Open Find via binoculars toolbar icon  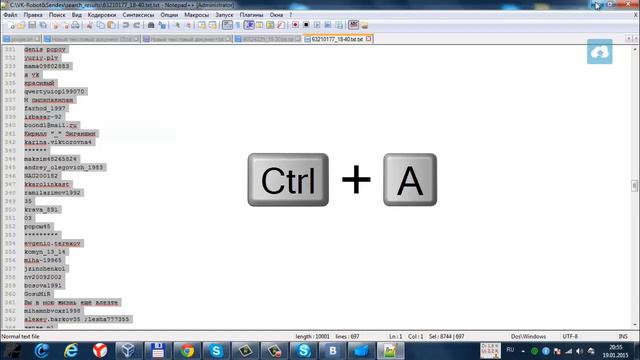click(x=151, y=25)
